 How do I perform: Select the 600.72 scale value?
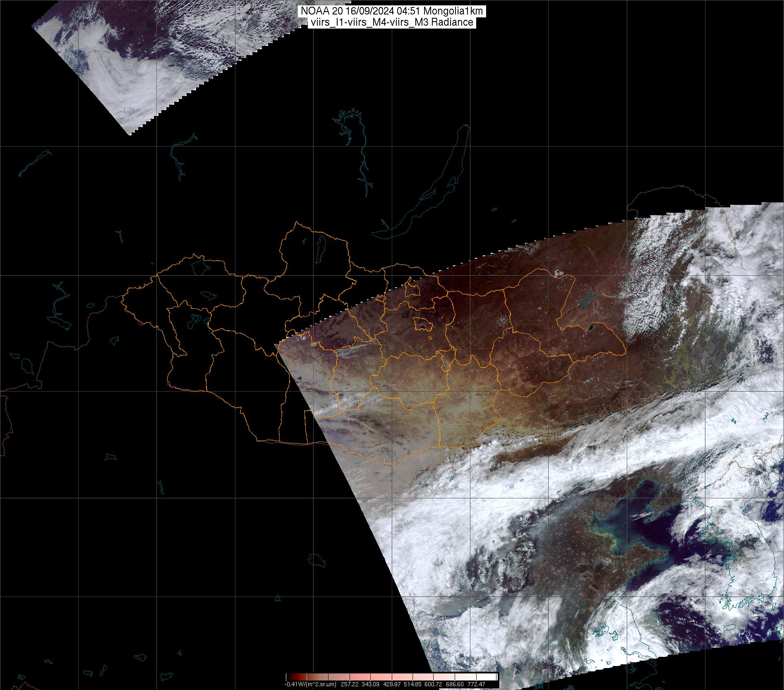point(433,685)
